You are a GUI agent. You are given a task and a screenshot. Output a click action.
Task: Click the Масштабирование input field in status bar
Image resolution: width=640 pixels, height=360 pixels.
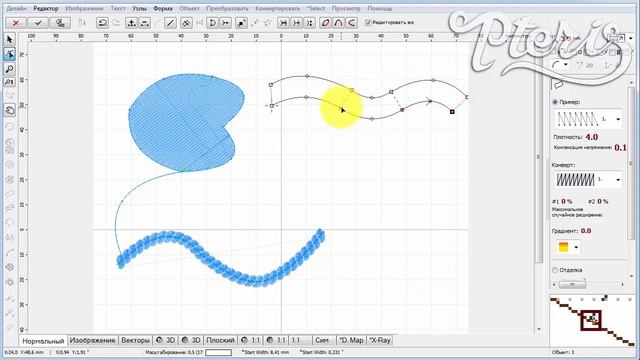pyautogui.click(x=219, y=352)
